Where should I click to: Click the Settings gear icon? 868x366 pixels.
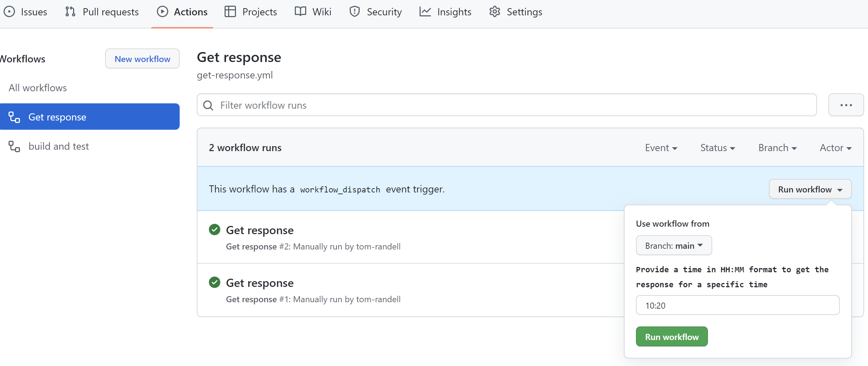(494, 11)
